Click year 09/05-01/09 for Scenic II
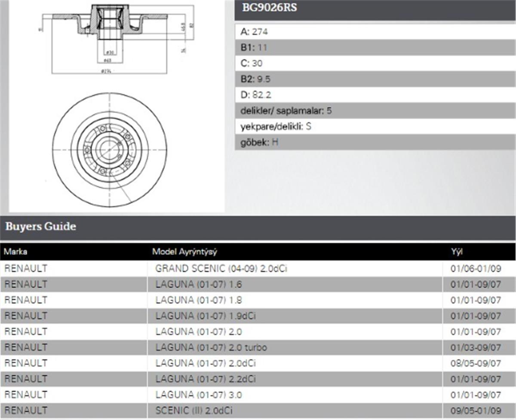This screenshot has width=516, height=420. click(476, 411)
